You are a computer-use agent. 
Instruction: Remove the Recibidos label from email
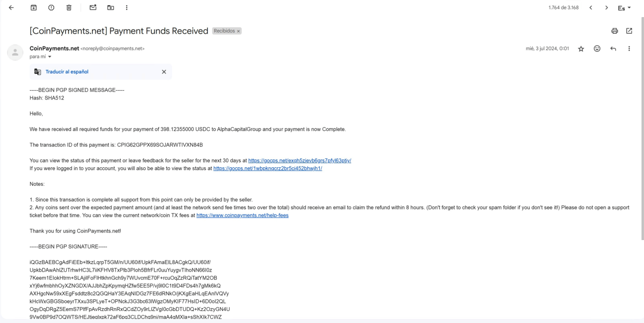click(x=239, y=31)
